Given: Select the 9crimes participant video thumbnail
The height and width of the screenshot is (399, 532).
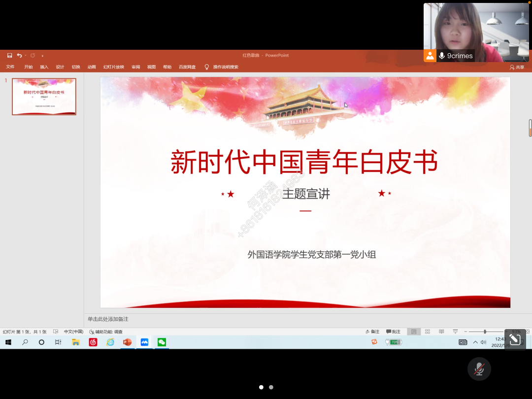Looking at the screenshot, I should [476, 33].
